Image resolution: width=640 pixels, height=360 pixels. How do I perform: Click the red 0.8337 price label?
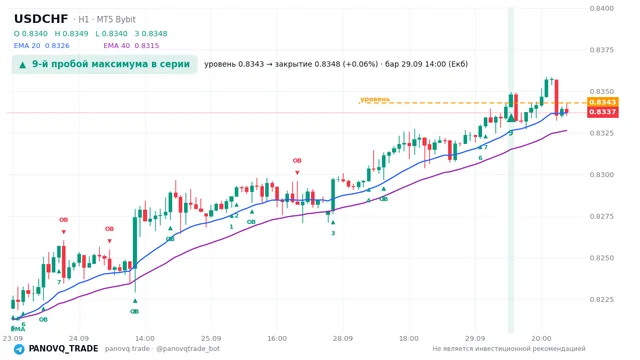(602, 112)
